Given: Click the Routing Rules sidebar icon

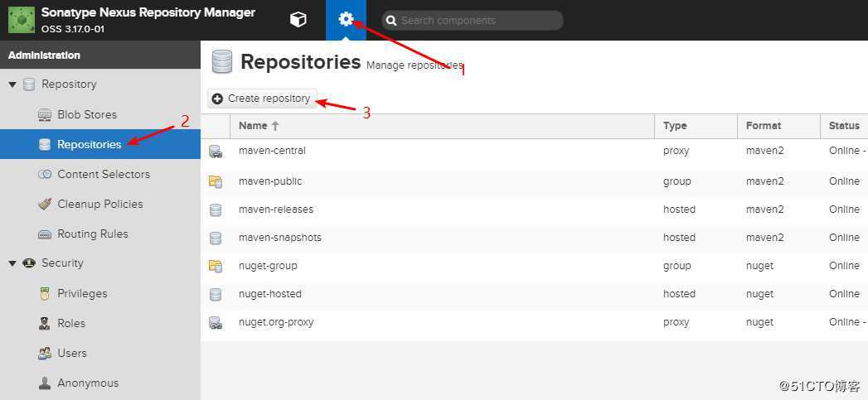Looking at the screenshot, I should click(x=45, y=234).
